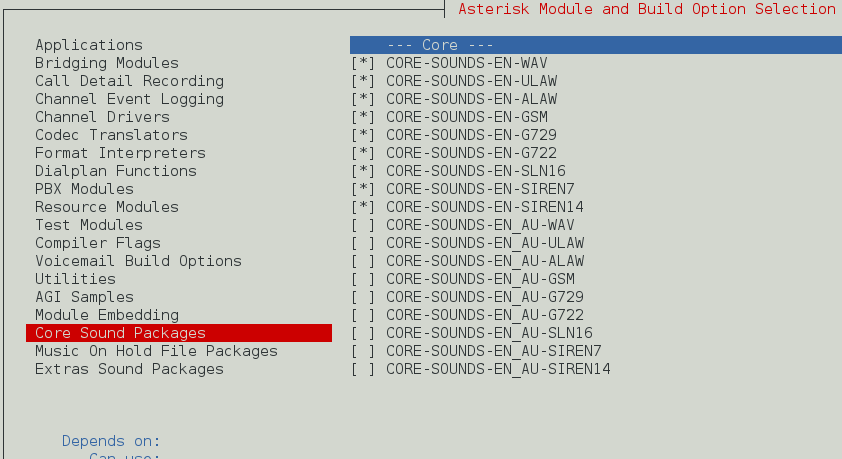
Task: Enable CORE-SOUNDS-EN_AU-SLN16 package
Action: pos(363,333)
